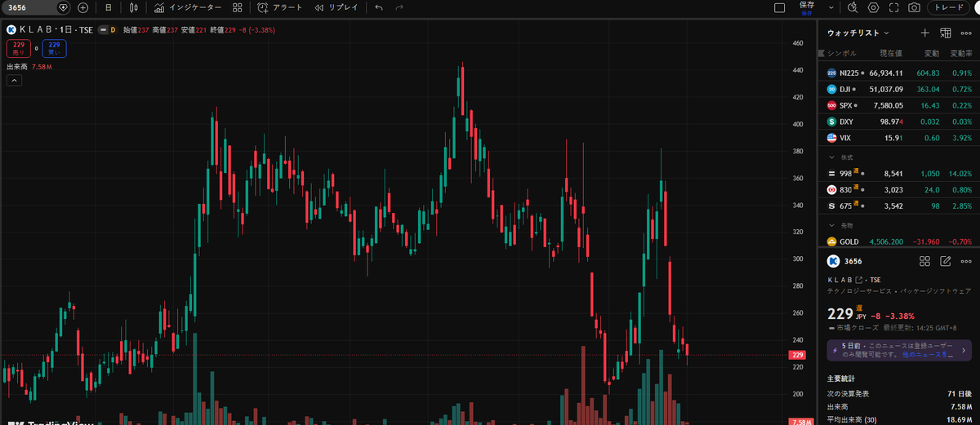980x425 pixels.
Task: Click the 229 売り sell button
Action: coord(17,48)
